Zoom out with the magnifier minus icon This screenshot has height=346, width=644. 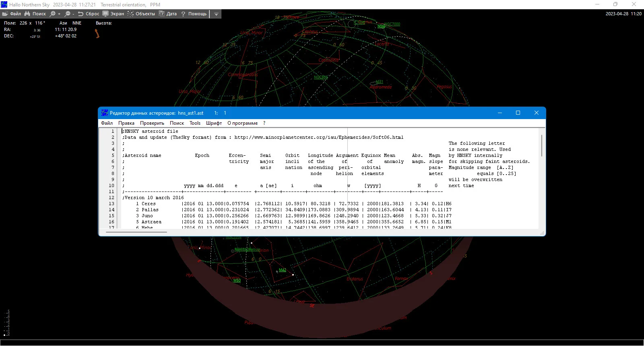tap(69, 14)
